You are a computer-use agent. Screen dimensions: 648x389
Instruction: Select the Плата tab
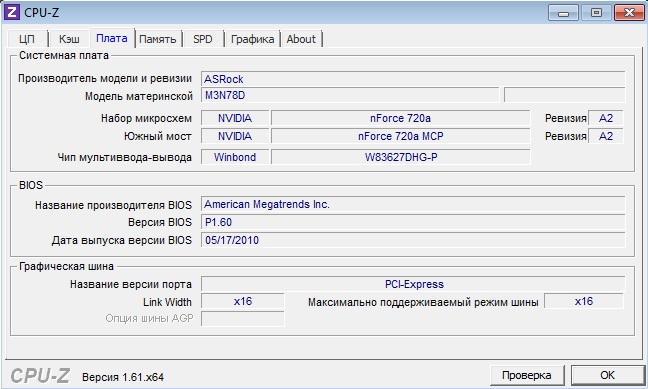[x=112, y=38]
